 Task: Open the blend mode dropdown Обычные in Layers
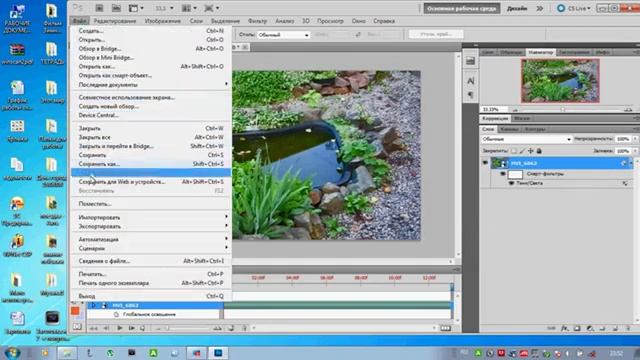click(x=527, y=139)
